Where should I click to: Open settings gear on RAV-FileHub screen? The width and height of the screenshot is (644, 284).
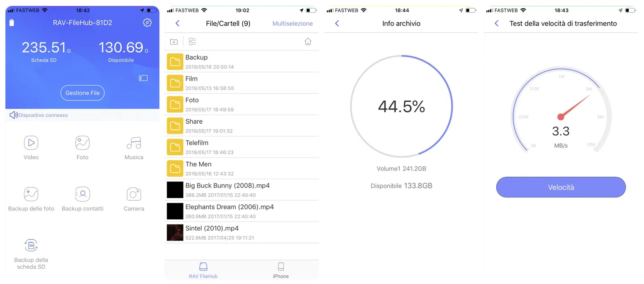[147, 23]
